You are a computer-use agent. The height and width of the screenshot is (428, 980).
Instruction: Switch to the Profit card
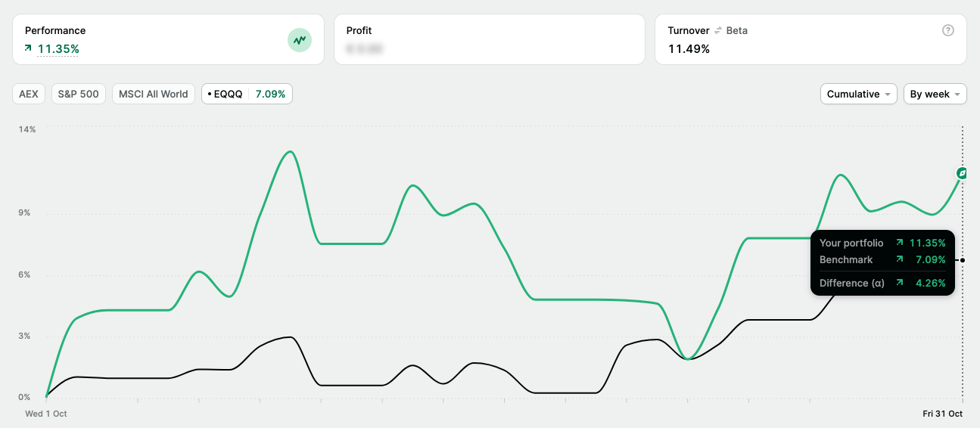(x=489, y=39)
